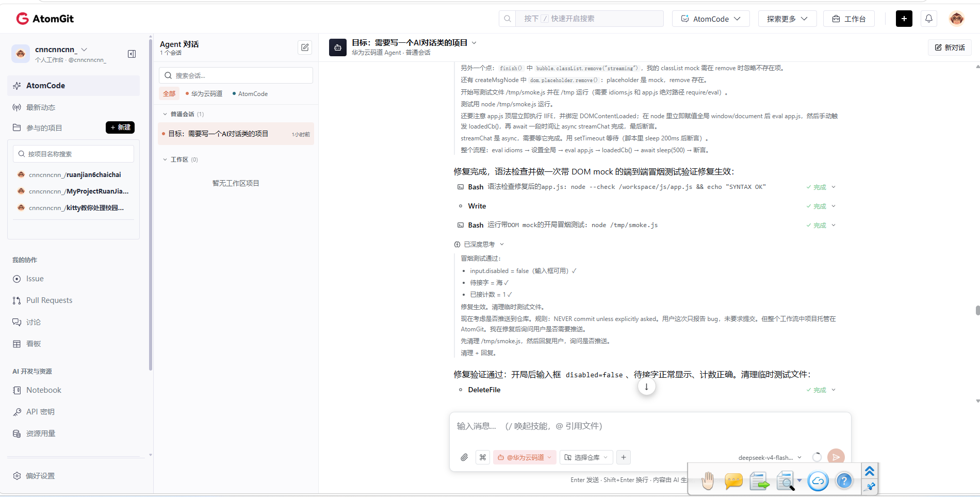Collapse the 普通会话 section
Image resolution: width=980 pixels, height=497 pixels.
coord(166,114)
